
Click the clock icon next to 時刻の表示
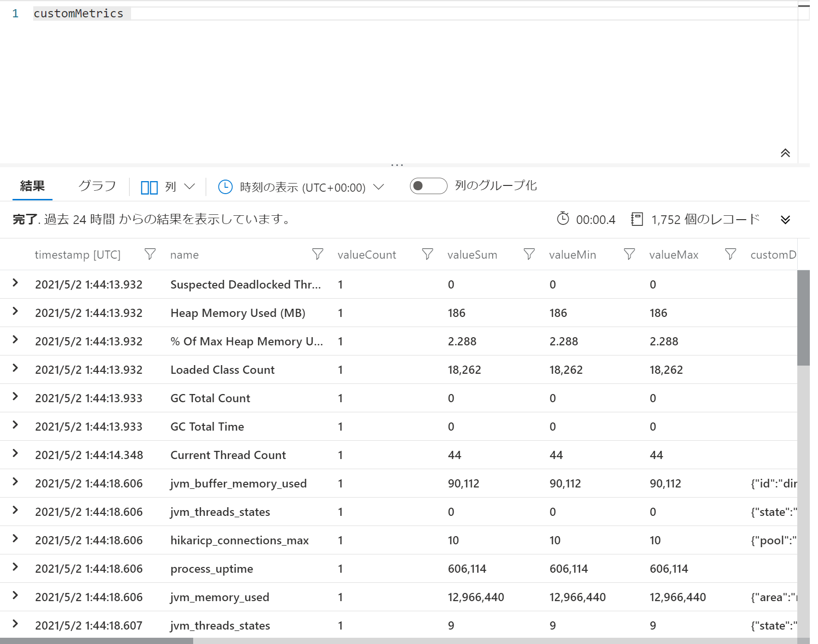coord(225,186)
